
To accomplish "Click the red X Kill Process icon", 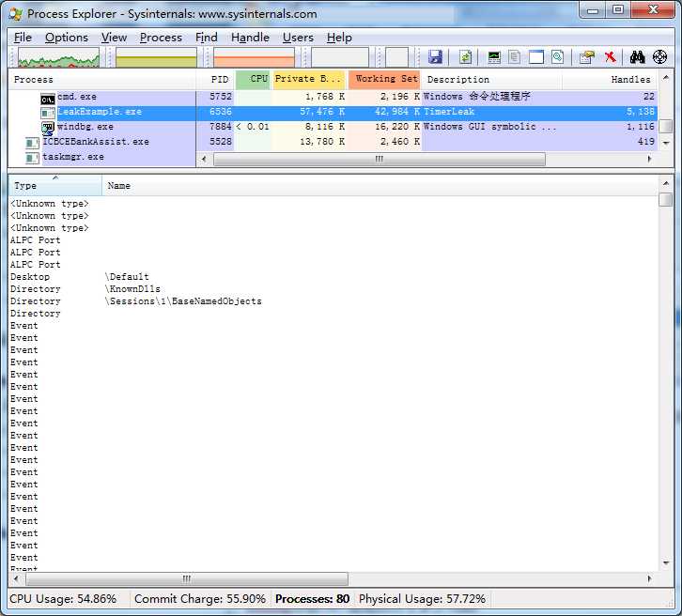I will 611,57.
